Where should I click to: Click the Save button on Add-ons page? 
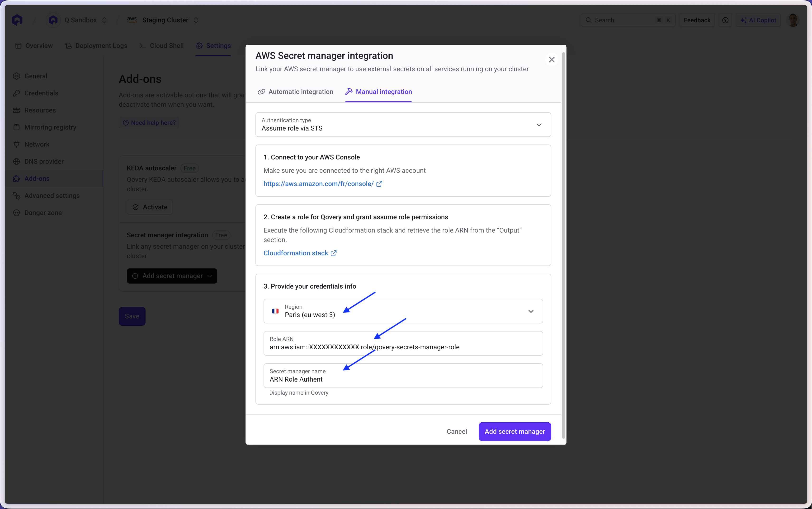[132, 316]
